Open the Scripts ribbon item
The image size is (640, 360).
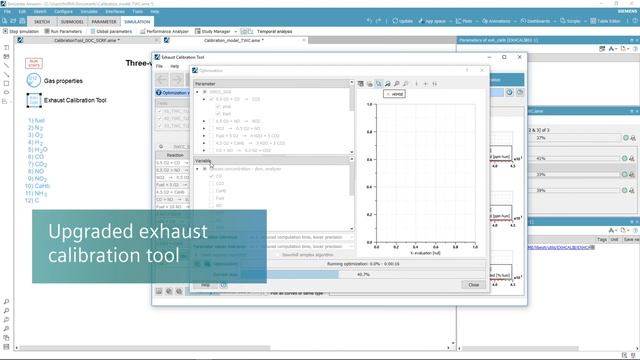[x=570, y=21]
